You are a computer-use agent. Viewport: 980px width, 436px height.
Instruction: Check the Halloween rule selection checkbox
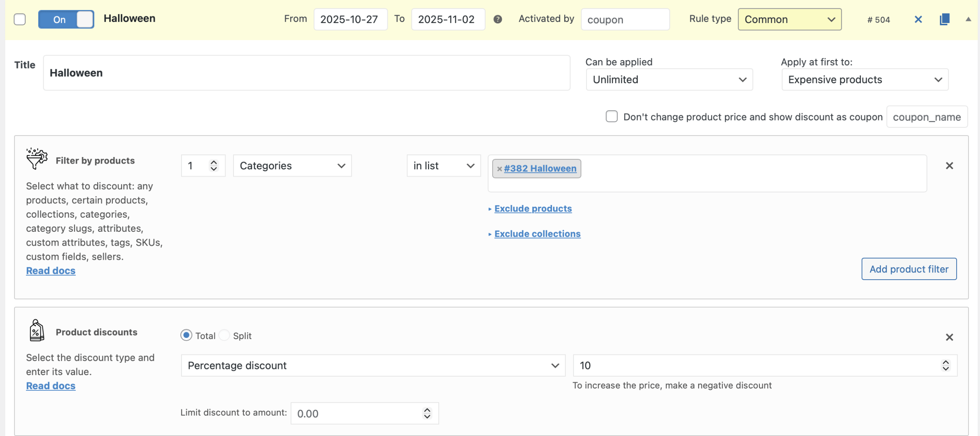click(20, 19)
